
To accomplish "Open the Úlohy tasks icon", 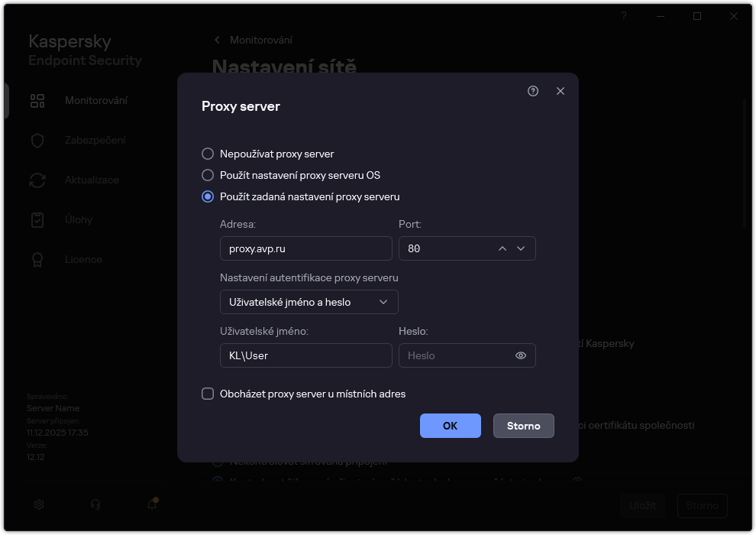I will tap(37, 219).
